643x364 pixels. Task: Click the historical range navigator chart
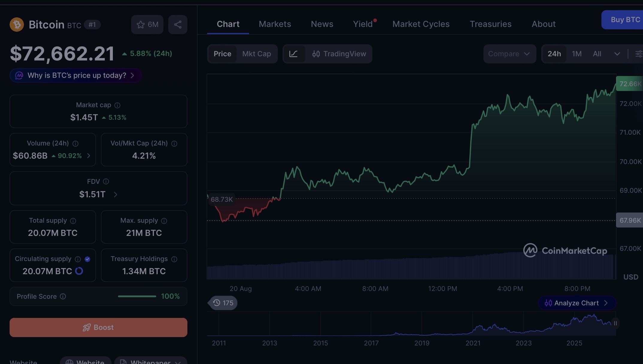(411, 324)
